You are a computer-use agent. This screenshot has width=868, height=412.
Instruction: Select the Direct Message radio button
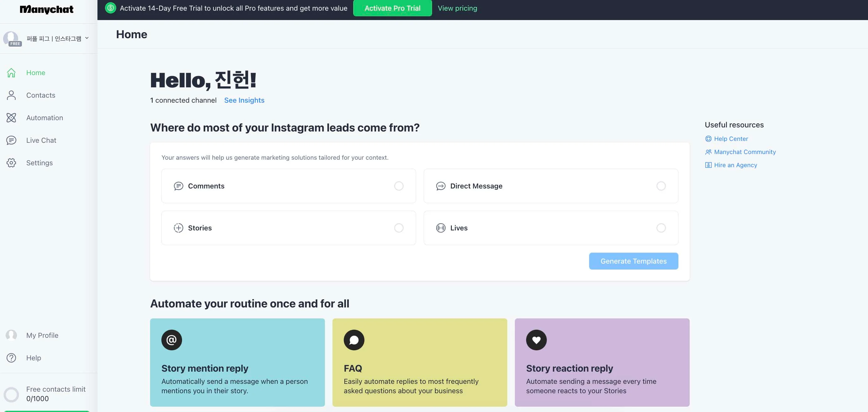(x=661, y=186)
